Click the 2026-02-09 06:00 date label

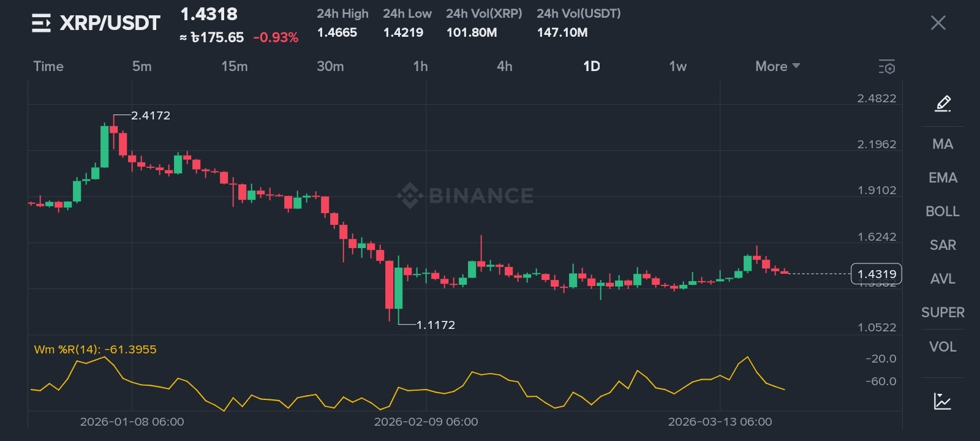click(426, 421)
